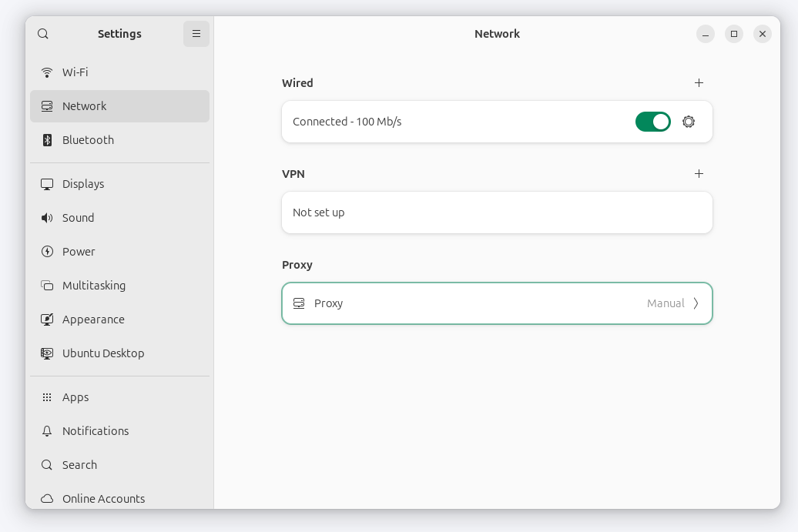Click the Multitasking icon in sidebar

coord(47,286)
